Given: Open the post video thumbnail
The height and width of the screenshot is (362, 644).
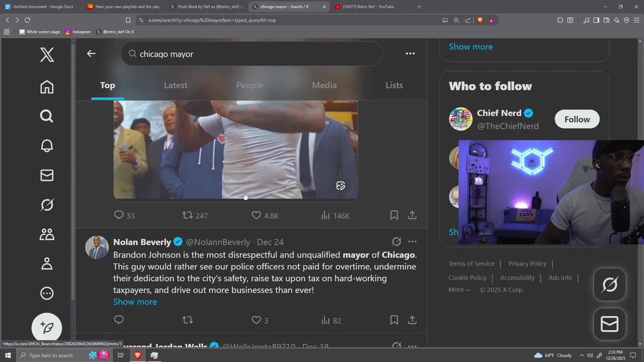Looking at the screenshot, I should coord(235,150).
